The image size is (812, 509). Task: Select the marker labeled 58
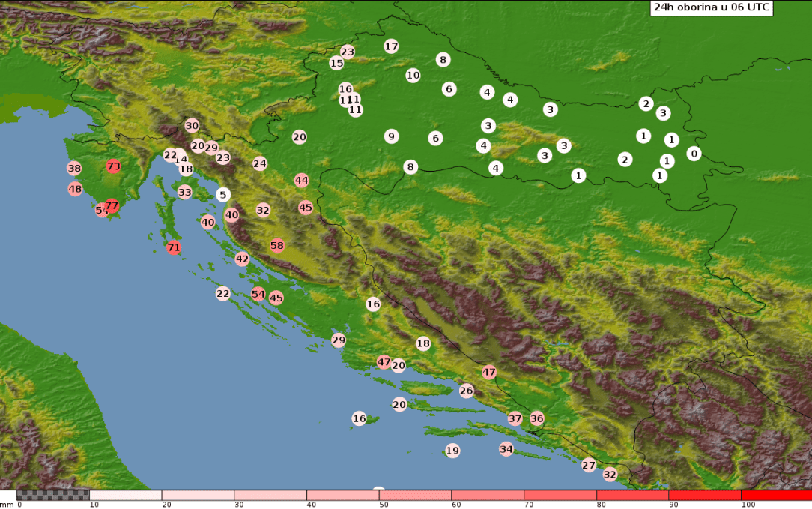coord(277,245)
